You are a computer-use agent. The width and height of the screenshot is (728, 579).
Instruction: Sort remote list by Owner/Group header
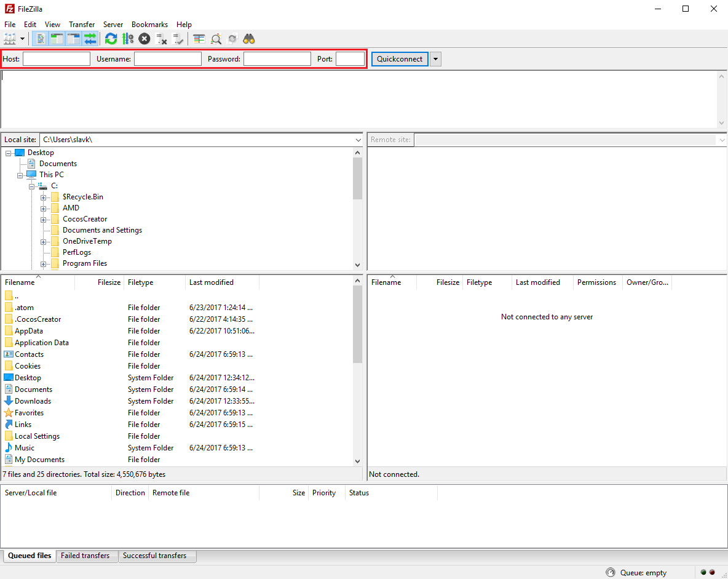(647, 282)
